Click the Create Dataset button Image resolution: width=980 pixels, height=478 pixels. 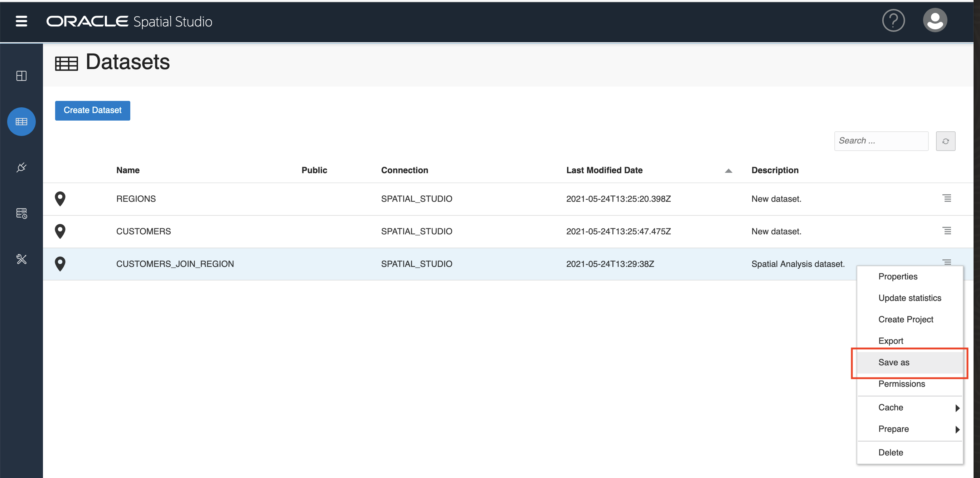click(x=92, y=110)
